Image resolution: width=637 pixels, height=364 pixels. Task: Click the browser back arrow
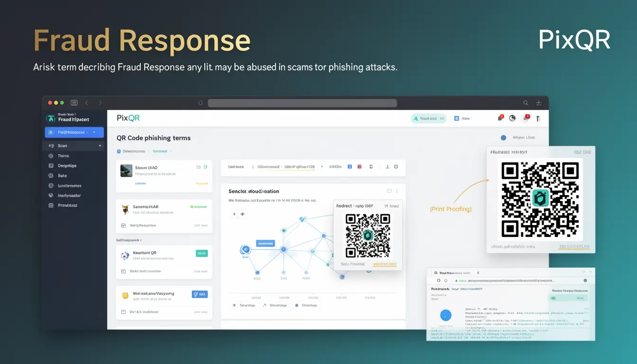click(x=87, y=103)
